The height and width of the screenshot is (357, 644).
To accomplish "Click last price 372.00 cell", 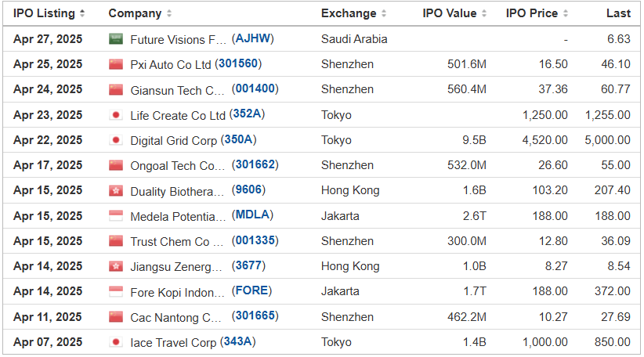I will pyautogui.click(x=612, y=291).
